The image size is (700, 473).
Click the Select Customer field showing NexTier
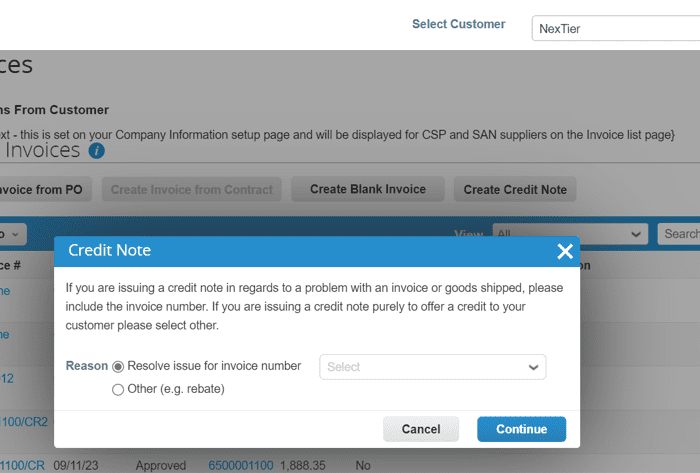point(615,29)
